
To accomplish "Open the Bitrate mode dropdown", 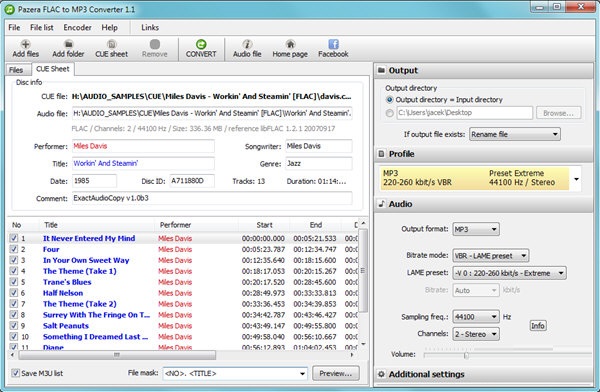I will coord(491,256).
